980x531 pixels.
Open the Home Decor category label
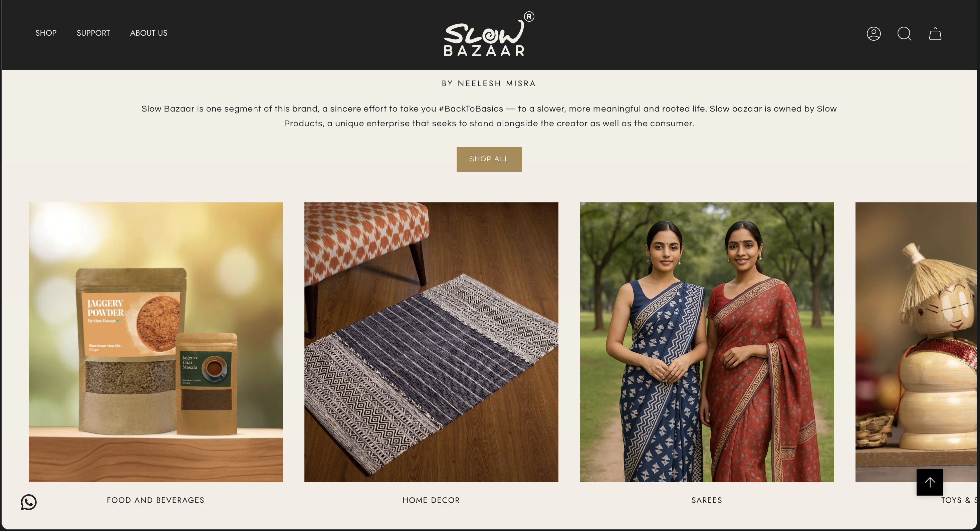click(x=431, y=500)
